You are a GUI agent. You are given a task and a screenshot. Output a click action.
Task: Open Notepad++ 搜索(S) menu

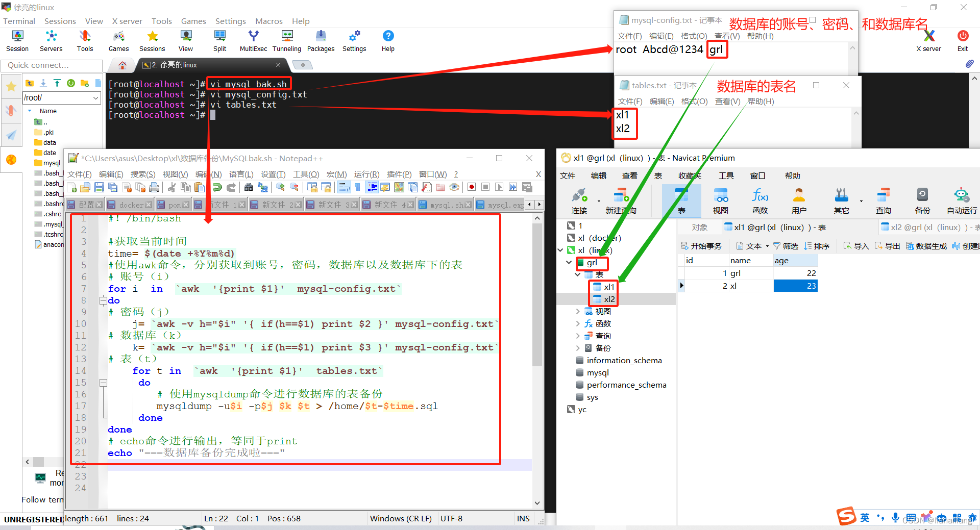142,174
